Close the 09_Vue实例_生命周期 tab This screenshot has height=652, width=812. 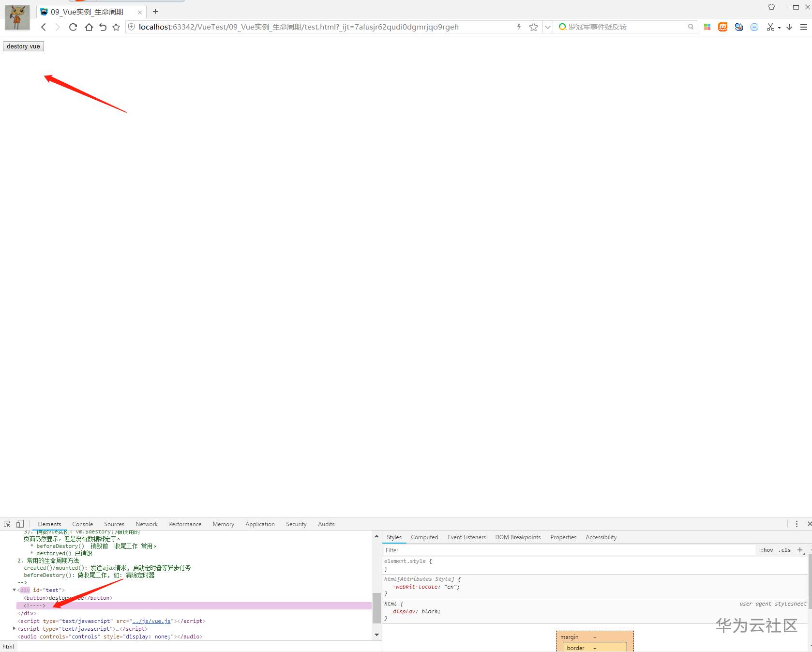[140, 12]
